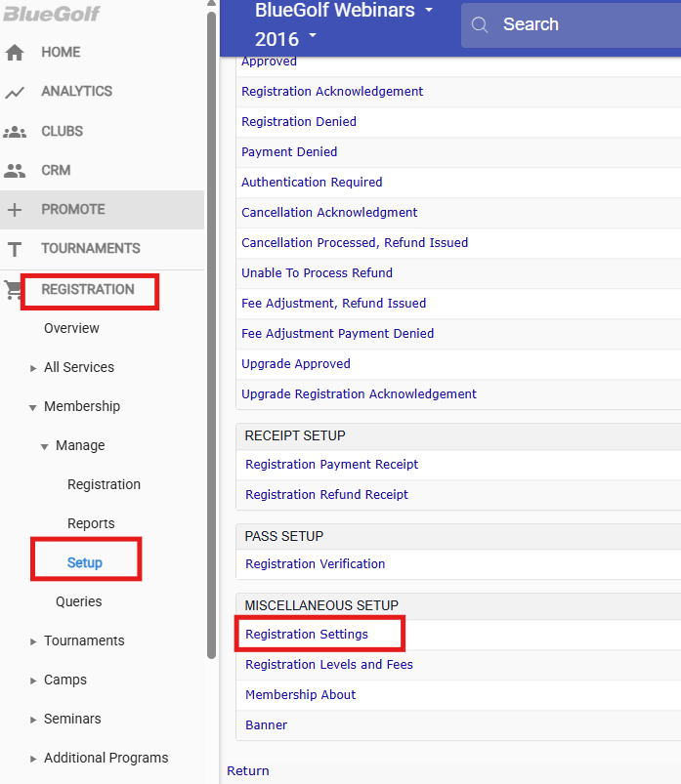
Task: Open the Registration Denied link
Action: point(299,121)
